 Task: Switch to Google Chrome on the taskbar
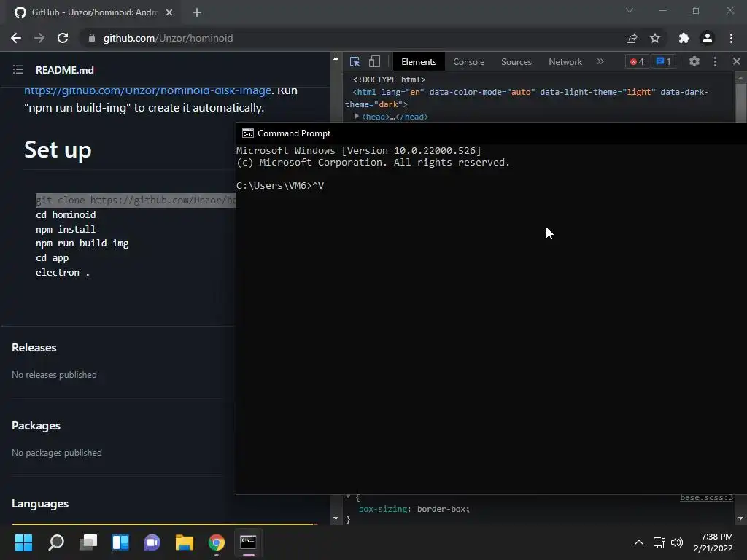pos(216,542)
